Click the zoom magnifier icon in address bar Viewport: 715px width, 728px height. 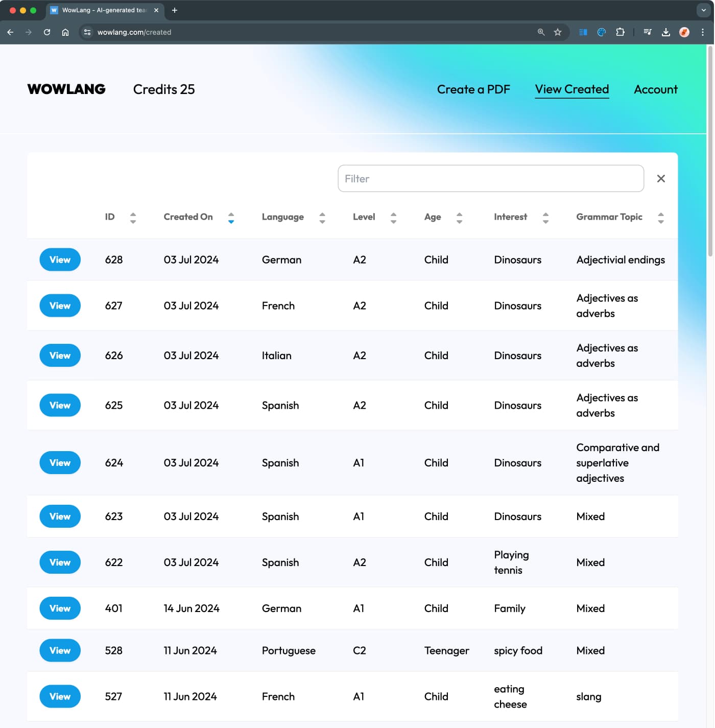coord(541,32)
